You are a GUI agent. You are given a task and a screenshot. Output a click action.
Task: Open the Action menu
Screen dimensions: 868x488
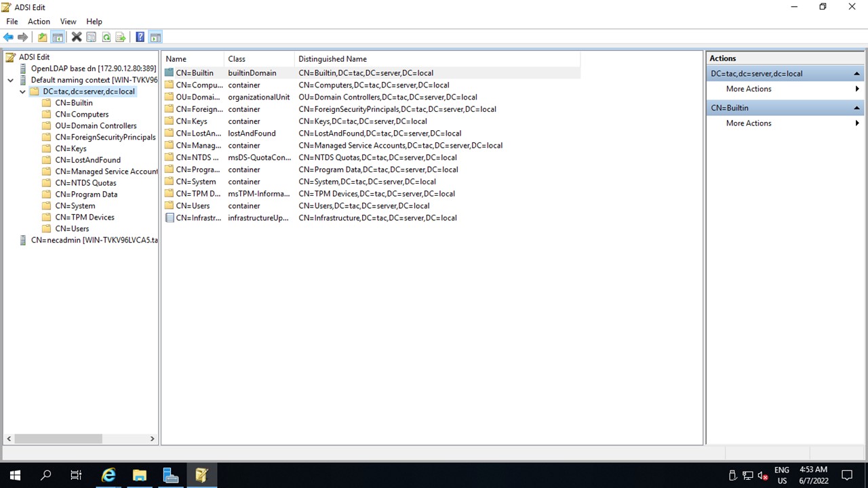(39, 22)
